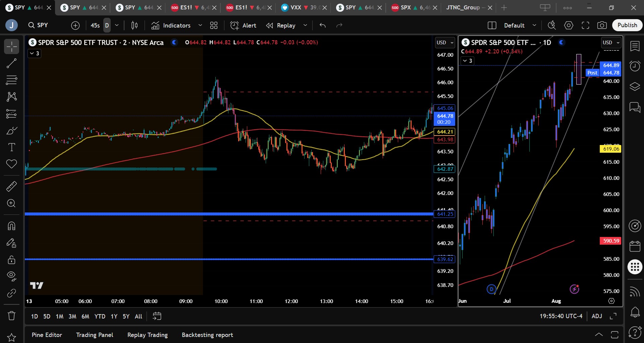The image size is (644, 343).
Task: Collapse the indicator legend on 1D chart
Action: (x=467, y=61)
